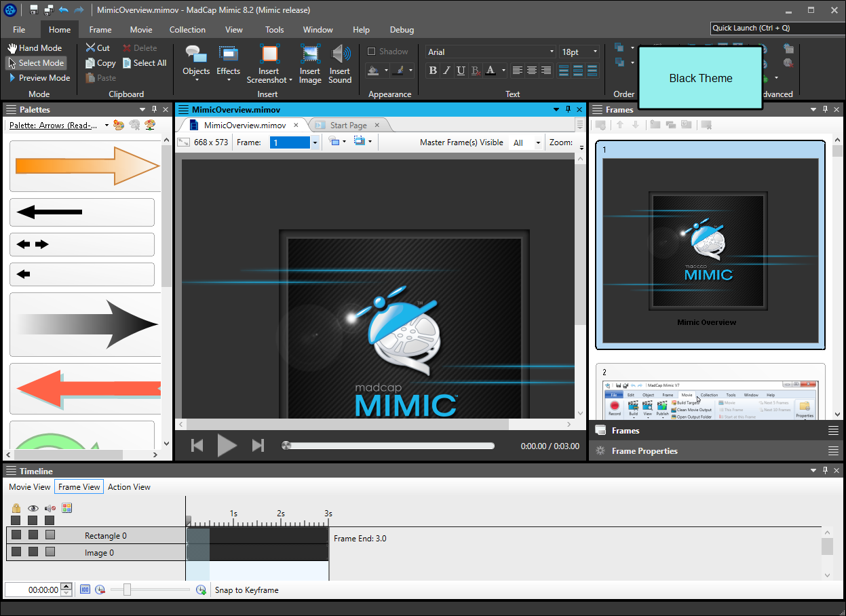Align text to the right
The image size is (846, 616).
click(546, 71)
